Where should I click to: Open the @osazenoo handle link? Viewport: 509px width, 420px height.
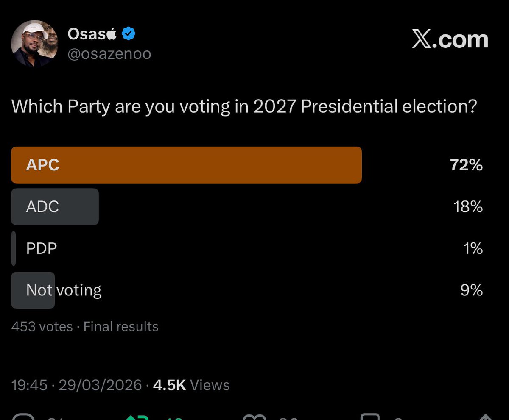[109, 54]
